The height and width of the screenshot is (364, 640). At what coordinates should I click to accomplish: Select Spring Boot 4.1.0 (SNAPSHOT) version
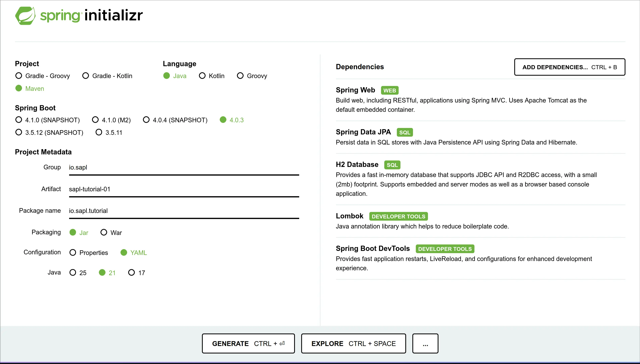19,120
